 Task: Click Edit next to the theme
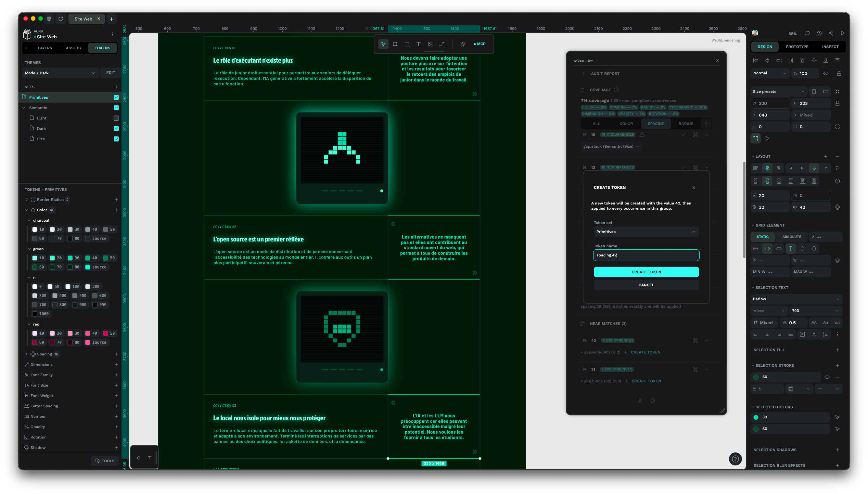tap(111, 73)
